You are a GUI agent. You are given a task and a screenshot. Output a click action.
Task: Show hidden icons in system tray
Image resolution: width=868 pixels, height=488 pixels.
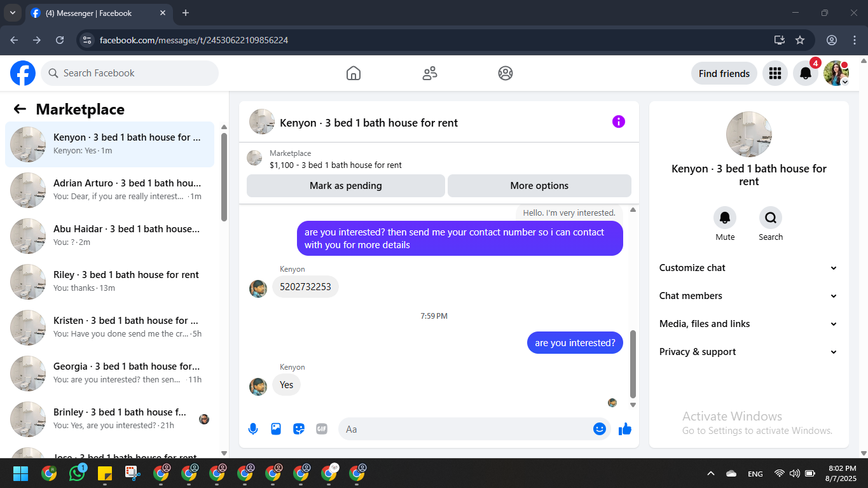pyautogui.click(x=711, y=473)
